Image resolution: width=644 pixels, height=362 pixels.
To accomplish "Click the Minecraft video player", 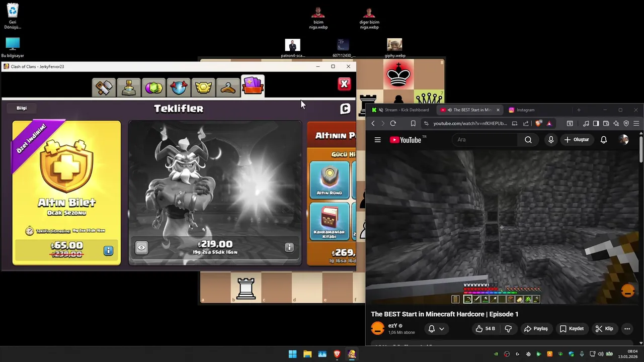I will click(x=502, y=227).
